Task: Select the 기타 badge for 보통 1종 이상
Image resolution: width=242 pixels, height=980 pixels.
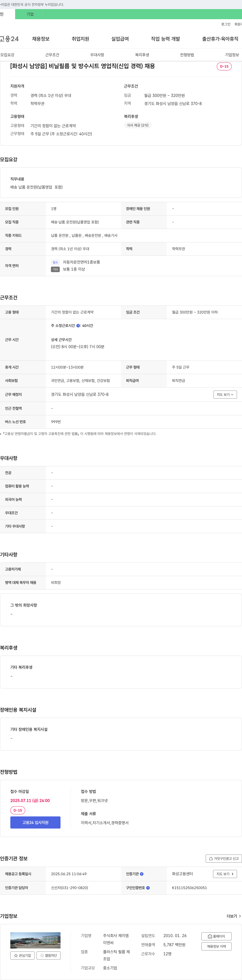Action: [x=55, y=269]
